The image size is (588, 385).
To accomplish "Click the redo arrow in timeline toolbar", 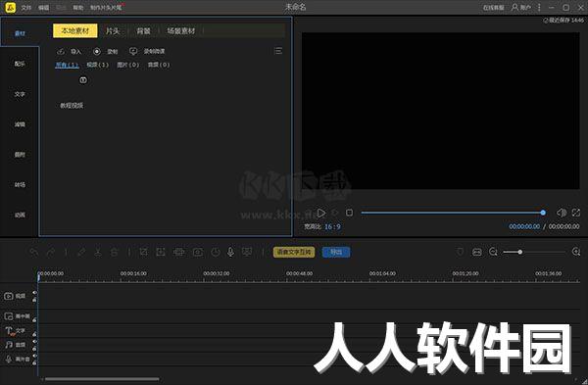I will 51,253.
